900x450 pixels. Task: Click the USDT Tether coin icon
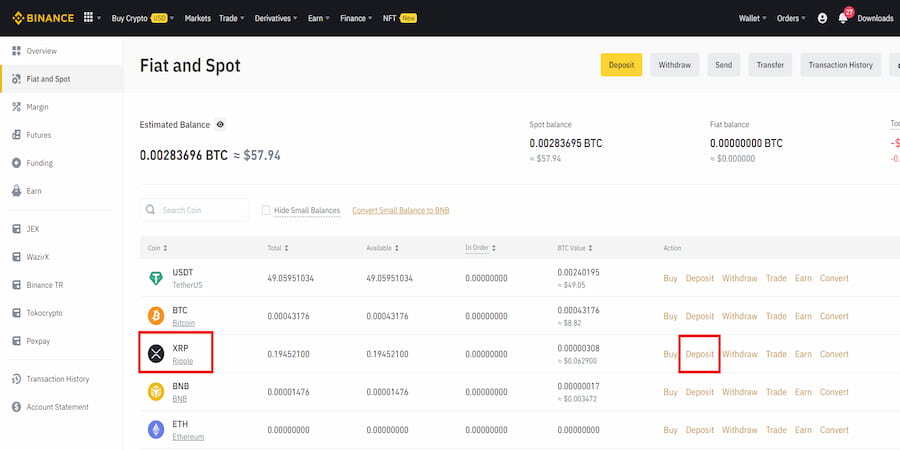pyautogui.click(x=156, y=278)
